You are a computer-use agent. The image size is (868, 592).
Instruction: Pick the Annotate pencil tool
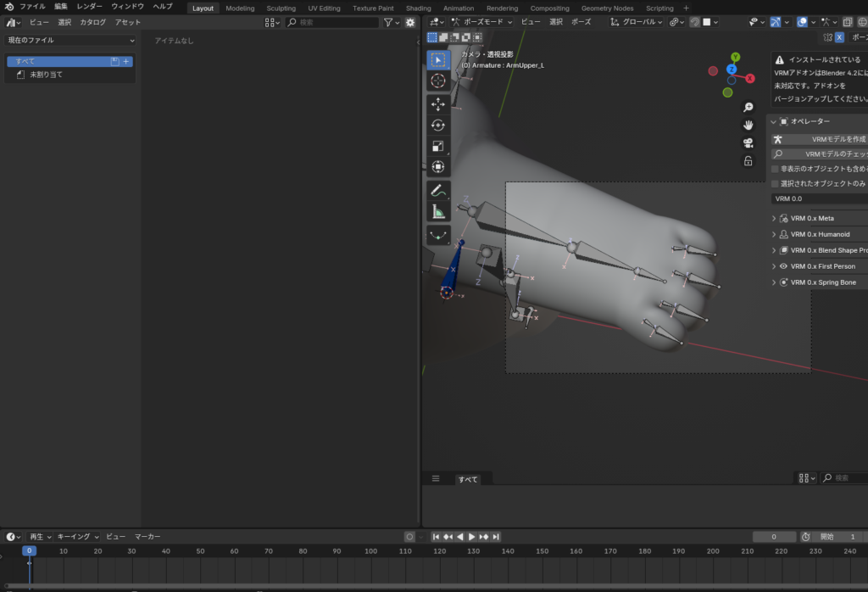(438, 191)
